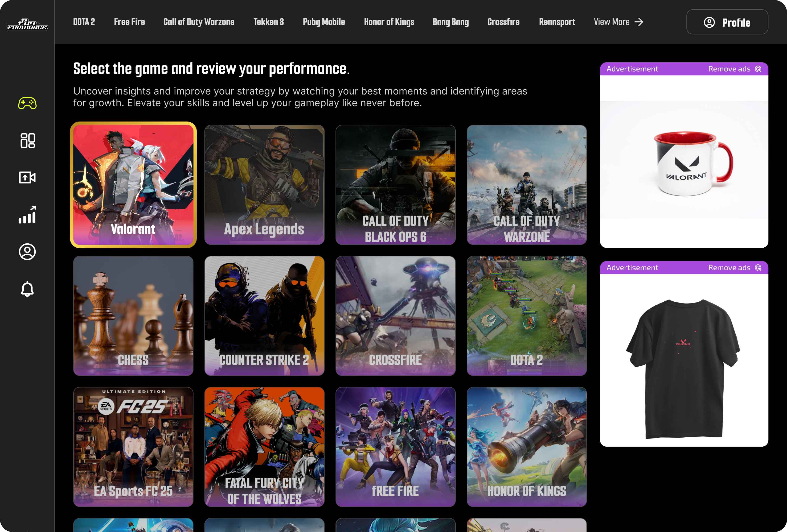Open the Counter Strike 2 card
Image resolution: width=787 pixels, height=532 pixels.
264,316
